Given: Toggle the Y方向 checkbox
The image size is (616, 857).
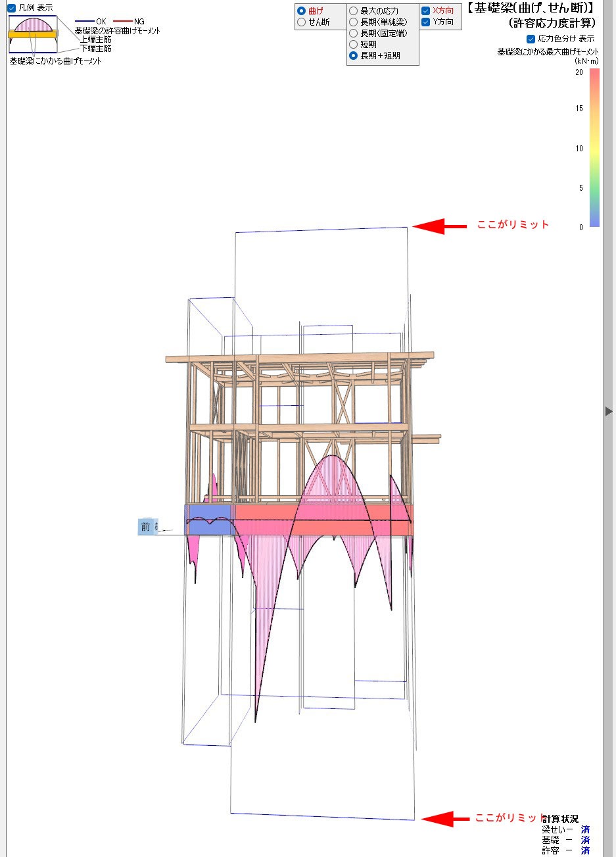Looking at the screenshot, I should pyautogui.click(x=426, y=22).
